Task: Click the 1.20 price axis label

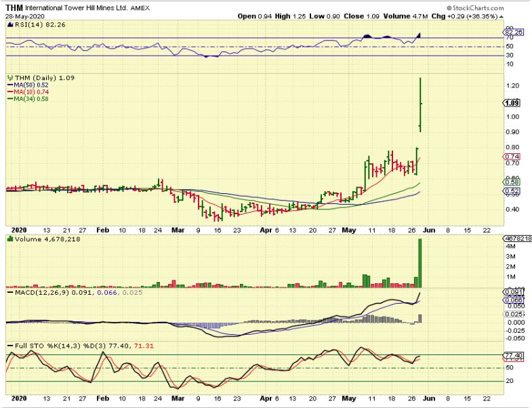Action: click(512, 86)
